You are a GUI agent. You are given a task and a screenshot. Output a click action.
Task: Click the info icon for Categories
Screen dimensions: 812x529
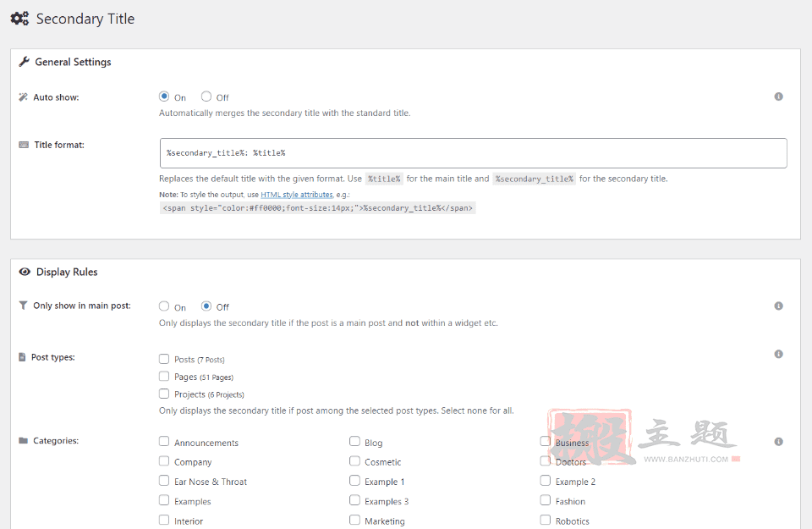[778, 442]
